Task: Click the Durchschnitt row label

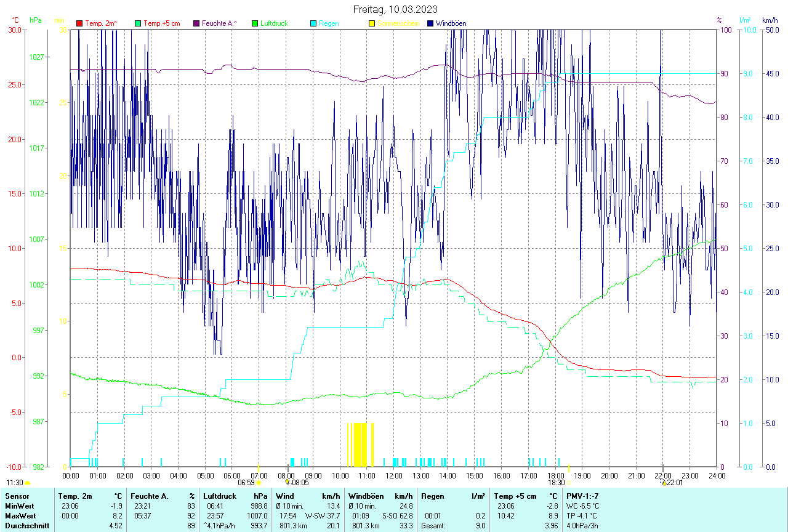Action: tap(27, 526)
